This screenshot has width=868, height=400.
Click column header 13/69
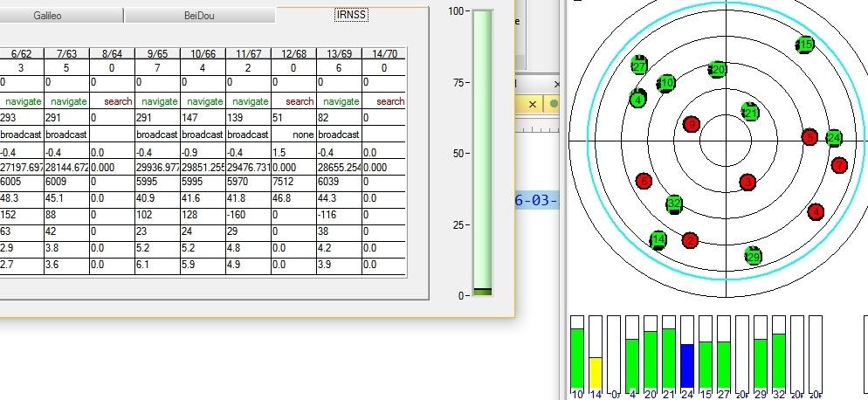tap(339, 54)
